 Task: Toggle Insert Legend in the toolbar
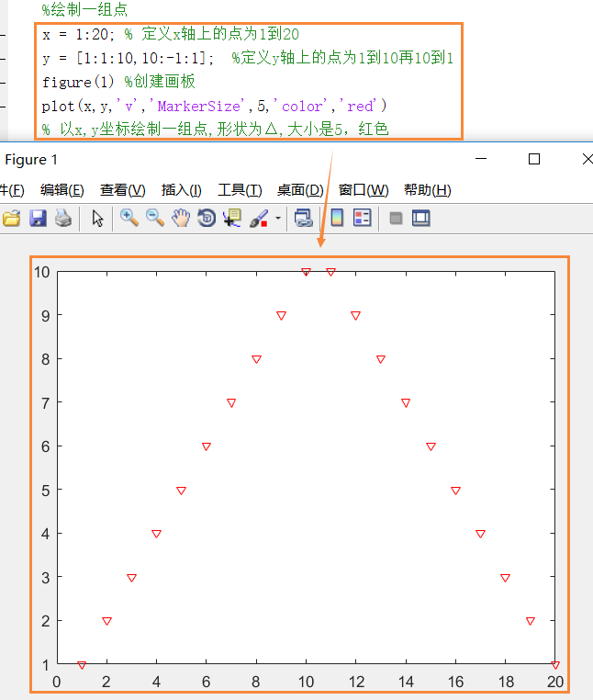pos(362,219)
